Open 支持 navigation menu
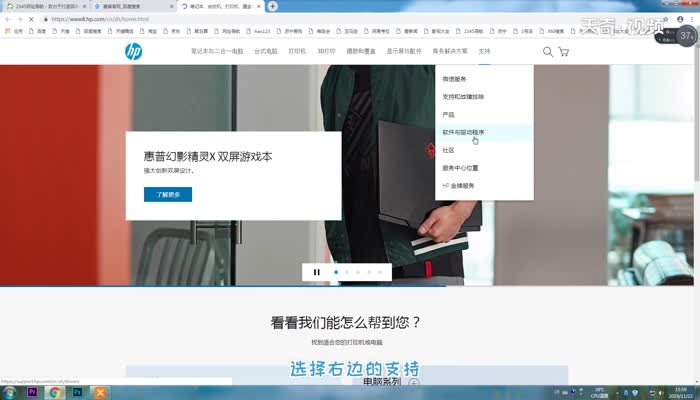The height and width of the screenshot is (400, 700). [x=484, y=51]
